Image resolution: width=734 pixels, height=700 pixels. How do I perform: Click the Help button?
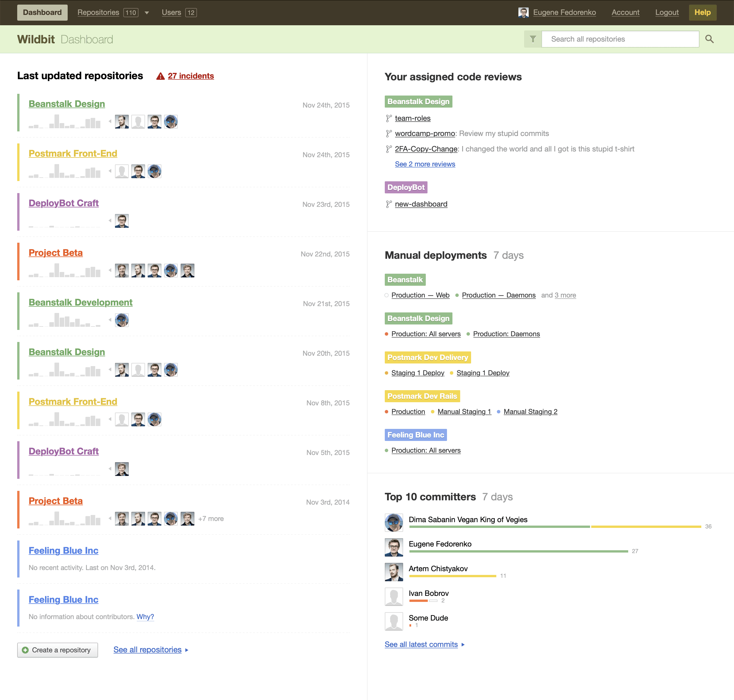coord(702,12)
